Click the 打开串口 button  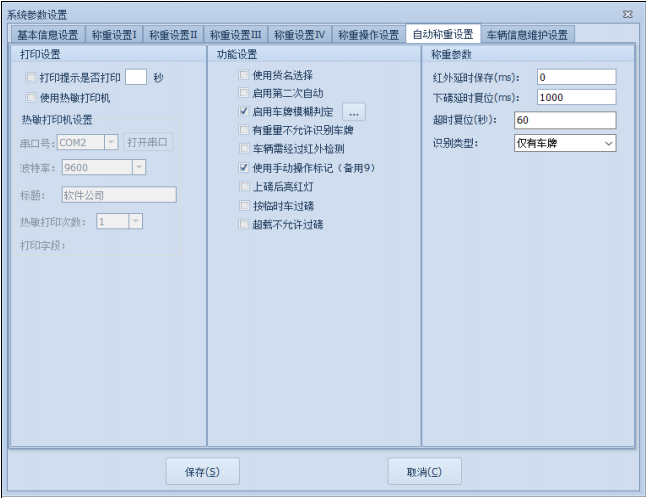147,142
